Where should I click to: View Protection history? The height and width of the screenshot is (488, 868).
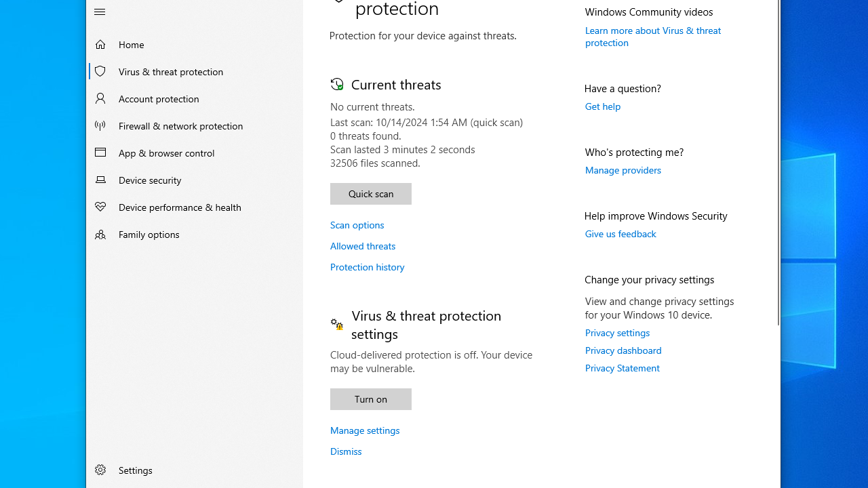[x=367, y=267]
